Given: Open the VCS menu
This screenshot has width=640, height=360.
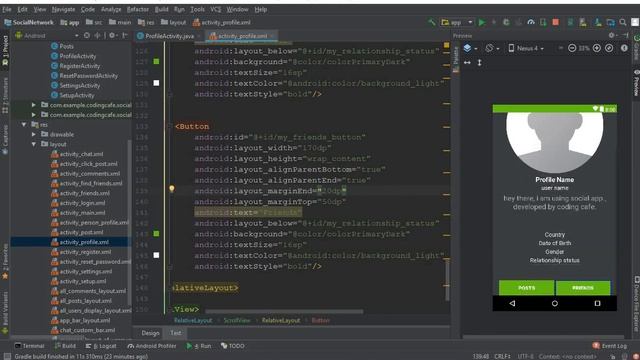Looking at the screenshot, I should coord(215,9).
